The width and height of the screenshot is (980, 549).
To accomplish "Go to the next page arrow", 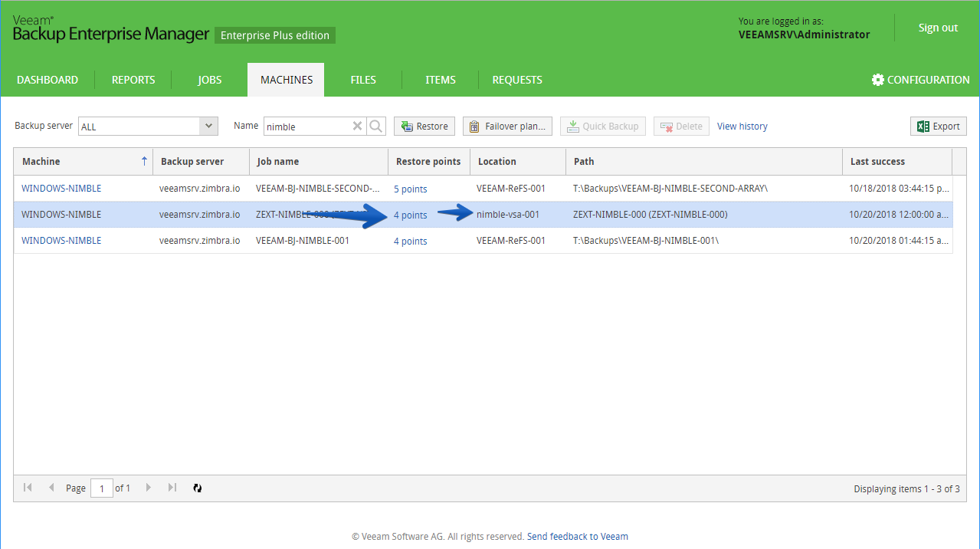I will point(149,488).
